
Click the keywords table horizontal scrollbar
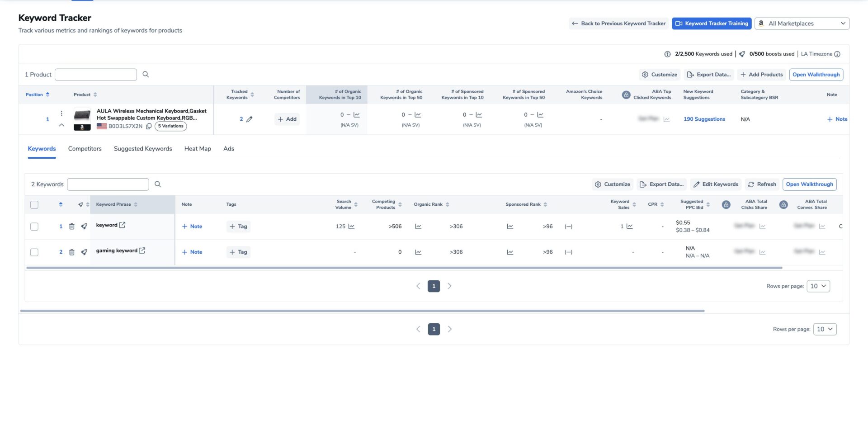click(x=404, y=268)
